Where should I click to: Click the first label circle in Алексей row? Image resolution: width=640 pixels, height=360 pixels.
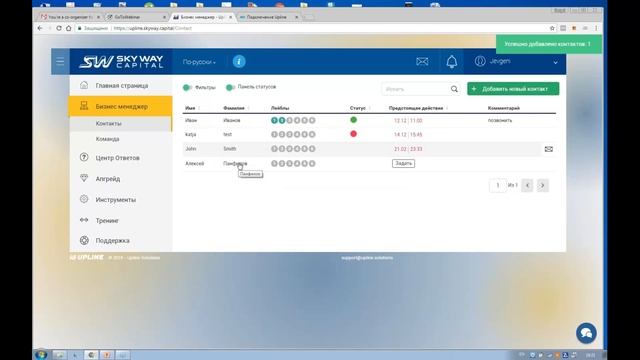[274, 164]
